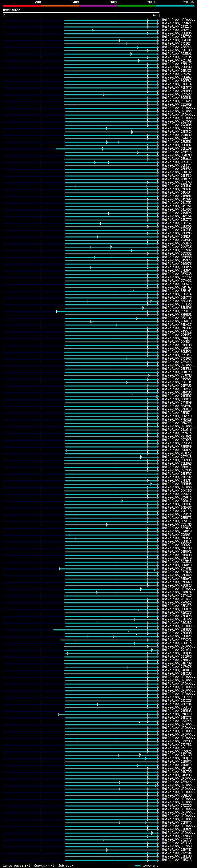Click the orange ~40% identity legend bar
This screenshot has height=868, width=197.
(60, 6)
